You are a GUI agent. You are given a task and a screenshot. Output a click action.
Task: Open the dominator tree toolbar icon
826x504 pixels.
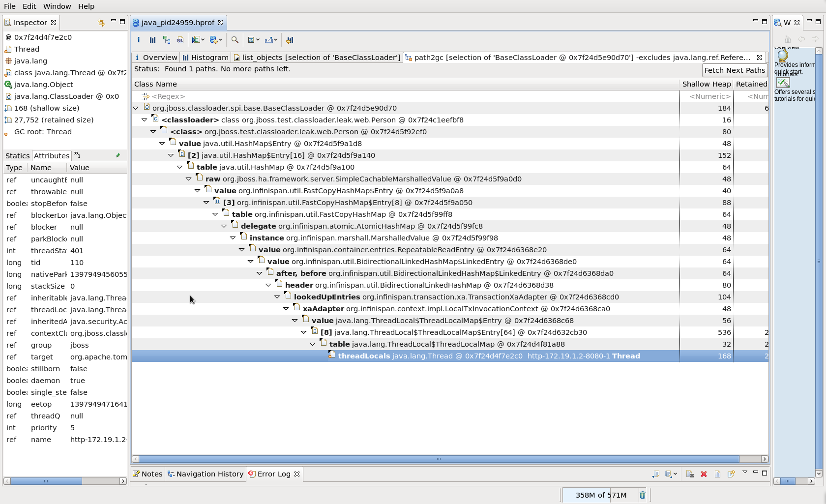[x=167, y=40]
